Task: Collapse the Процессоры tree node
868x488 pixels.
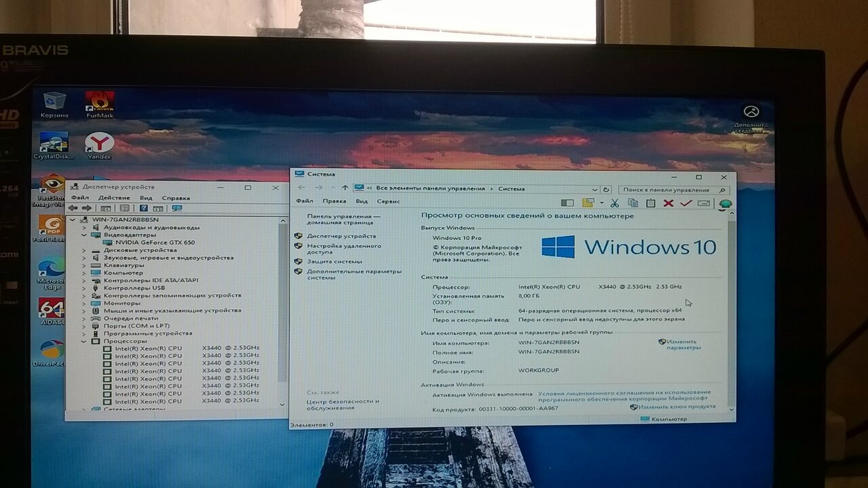Action: tap(84, 341)
